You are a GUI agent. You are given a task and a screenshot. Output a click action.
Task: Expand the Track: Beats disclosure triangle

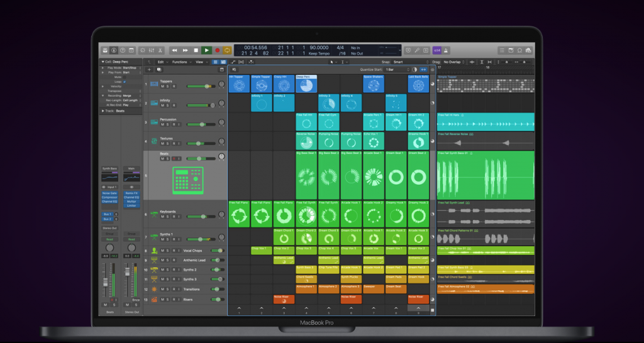[103, 111]
